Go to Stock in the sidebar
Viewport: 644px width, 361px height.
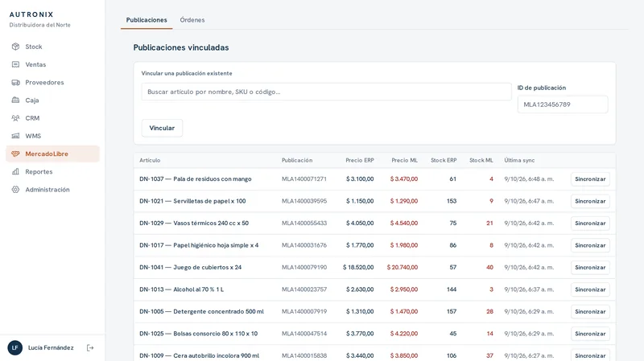point(52,47)
